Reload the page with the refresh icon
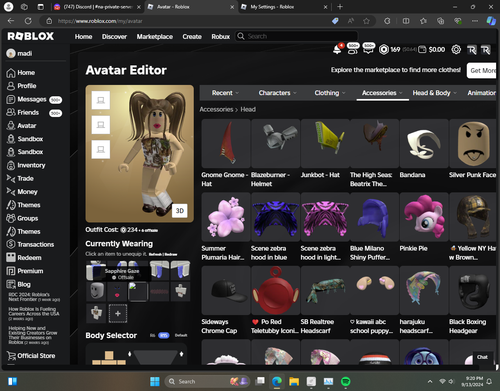Image resolution: width=500 pixels, height=391 pixels. click(28, 21)
